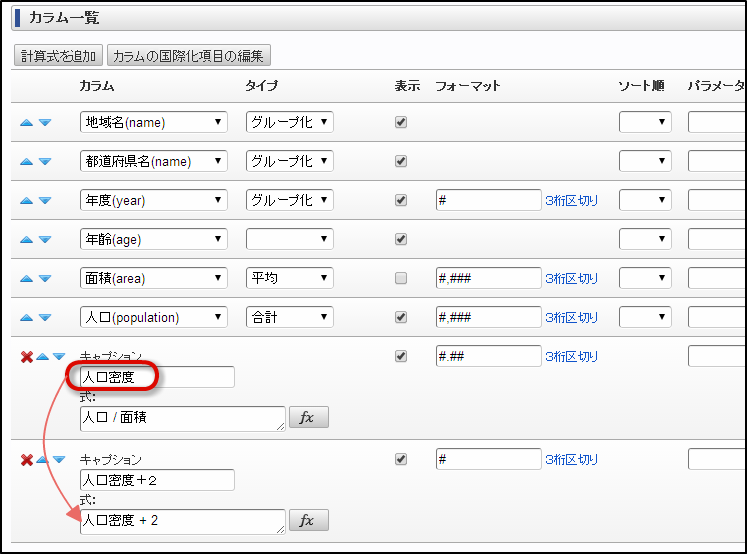747x554 pixels.
Task: Delete the 人口密度+2 formula row
Action: coord(27,460)
